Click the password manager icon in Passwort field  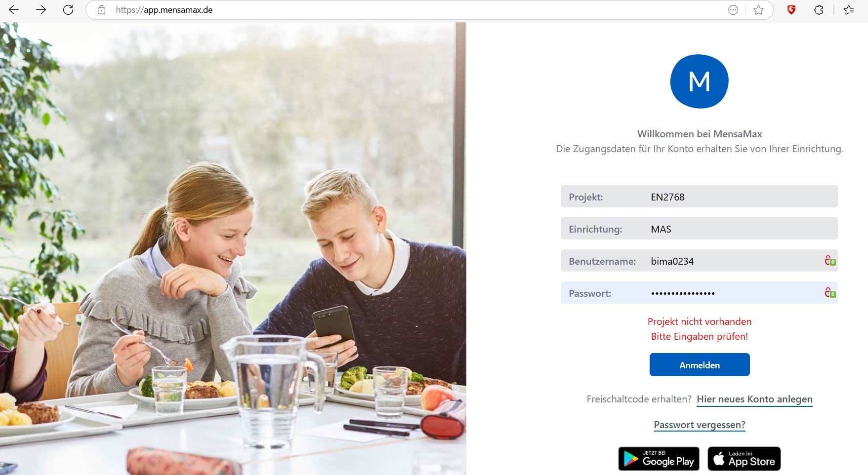(830, 293)
